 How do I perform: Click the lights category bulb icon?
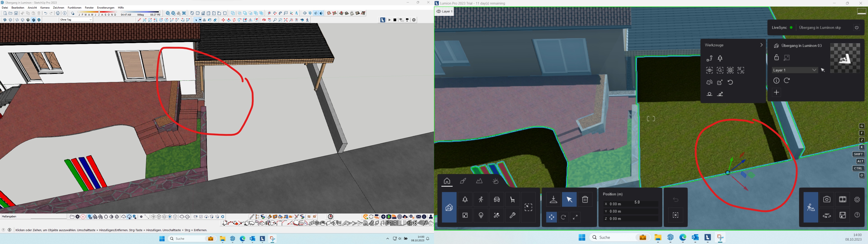click(481, 215)
